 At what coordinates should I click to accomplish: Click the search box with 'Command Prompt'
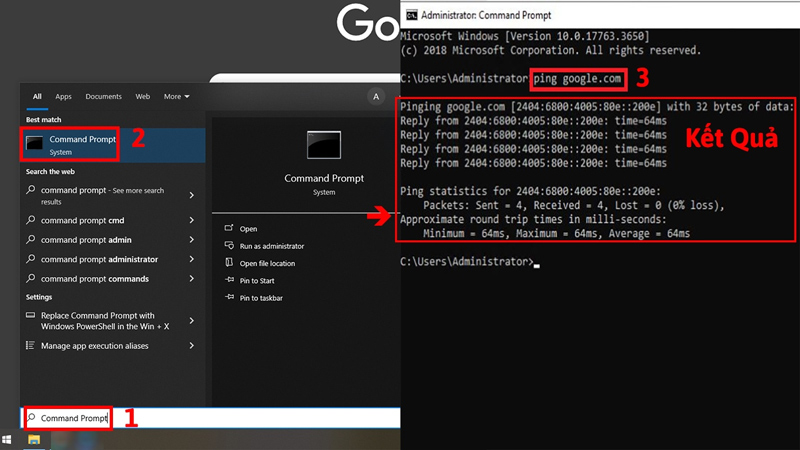pos(68,418)
